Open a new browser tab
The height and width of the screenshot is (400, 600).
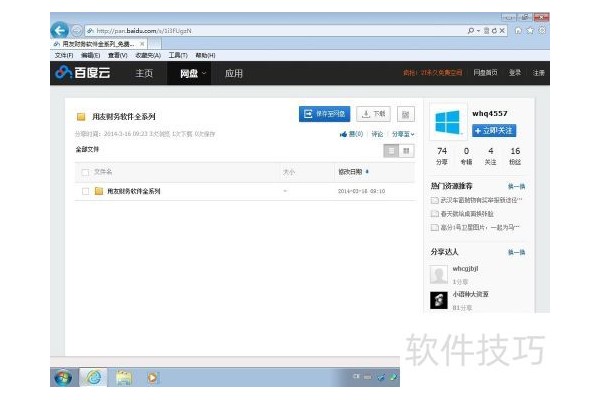155,44
